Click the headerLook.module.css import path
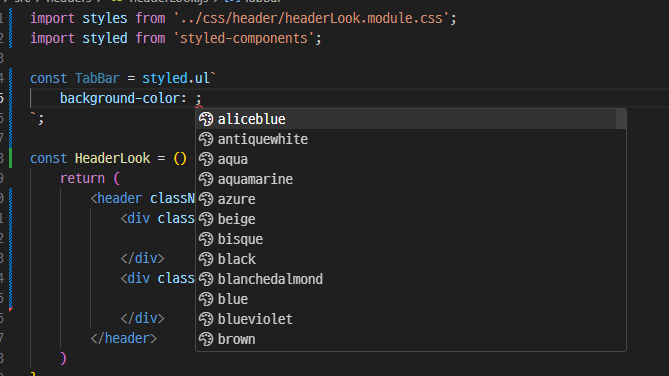Screen dimensions: 669x376 [x=311, y=18]
